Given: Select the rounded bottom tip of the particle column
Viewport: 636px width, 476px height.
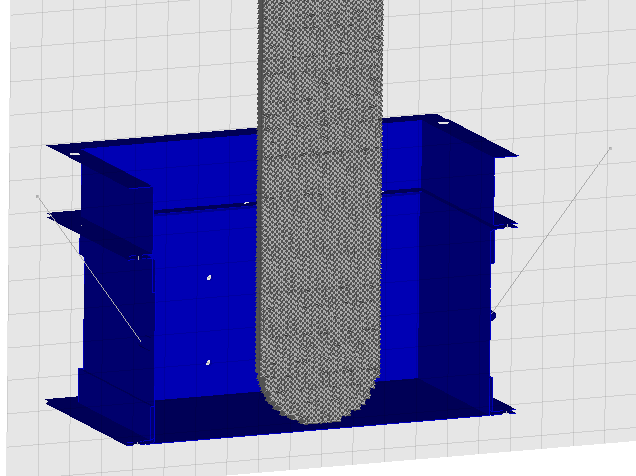Looking at the screenshot, I should coord(318,399).
